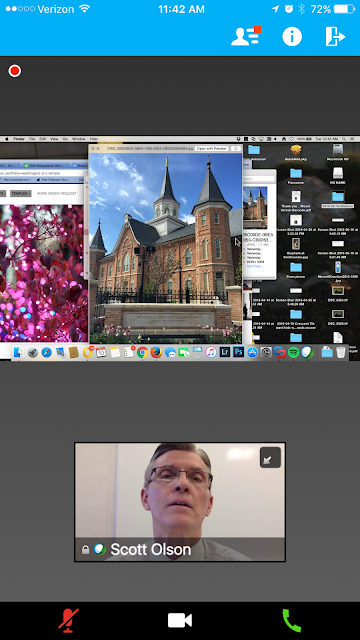Click Safari compass icon in shared dock
This screenshot has width=360, height=640.
click(47, 352)
